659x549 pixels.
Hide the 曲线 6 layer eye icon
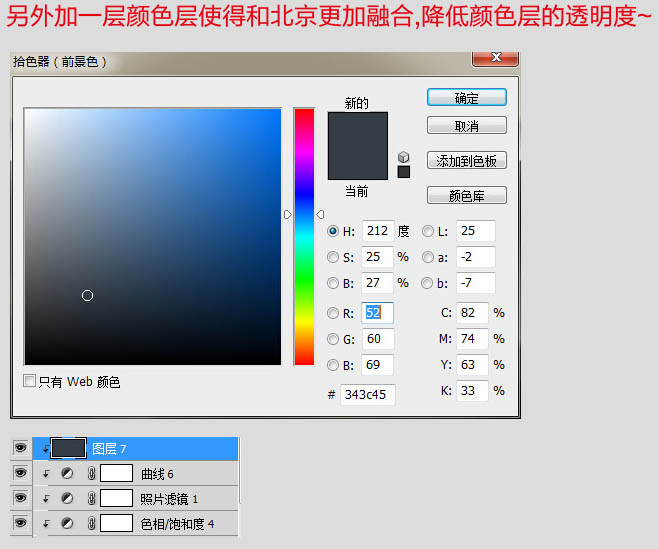[20, 473]
